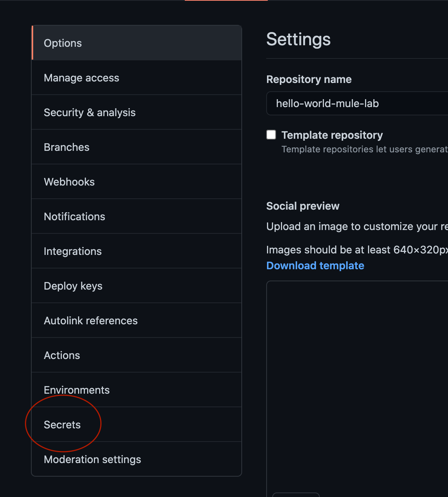The height and width of the screenshot is (497, 448).
Task: Select Branches in the settings sidebar
Action: tap(67, 147)
